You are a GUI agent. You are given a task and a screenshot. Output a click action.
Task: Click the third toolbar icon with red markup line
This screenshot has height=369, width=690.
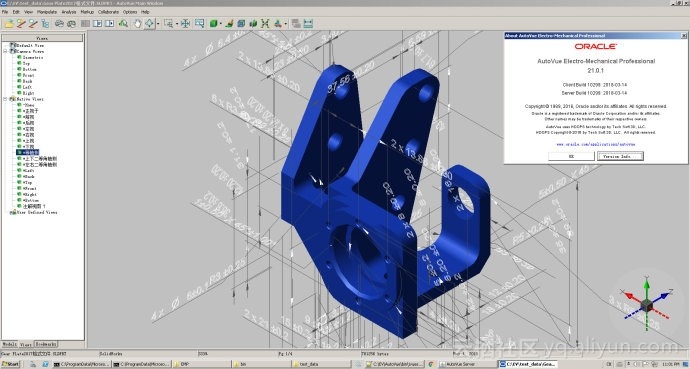[x=33, y=24]
